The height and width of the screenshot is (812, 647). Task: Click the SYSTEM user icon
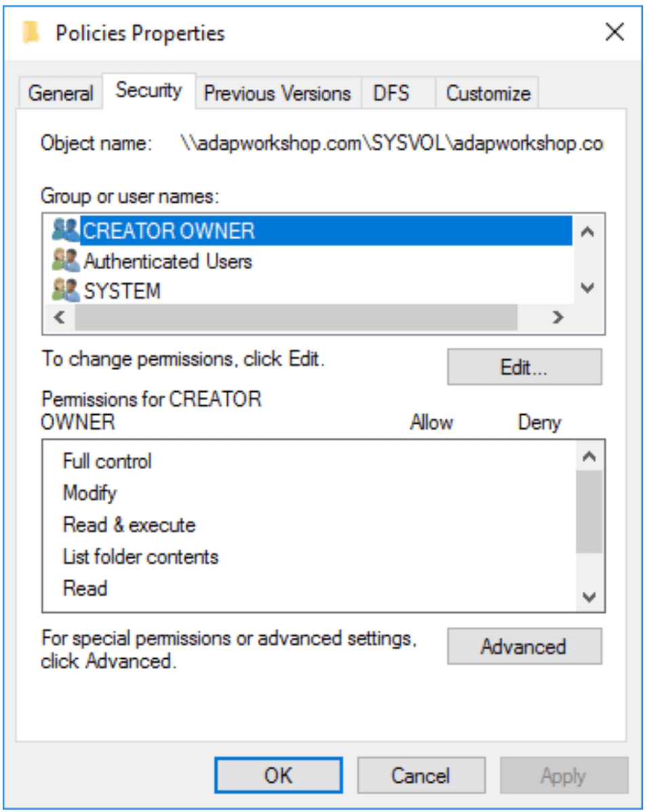pyautogui.click(x=66, y=291)
